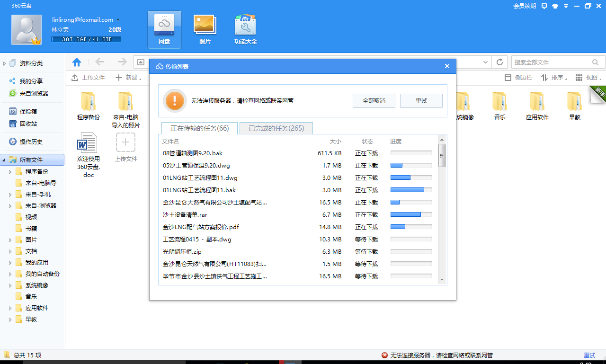Close the 传输列表 dialog
This screenshot has width=606, height=364.
click(x=447, y=66)
